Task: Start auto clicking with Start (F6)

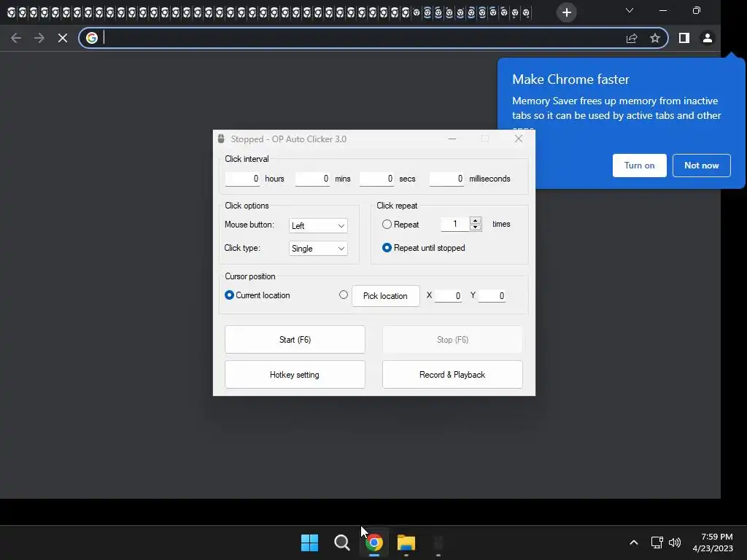Action: point(295,340)
